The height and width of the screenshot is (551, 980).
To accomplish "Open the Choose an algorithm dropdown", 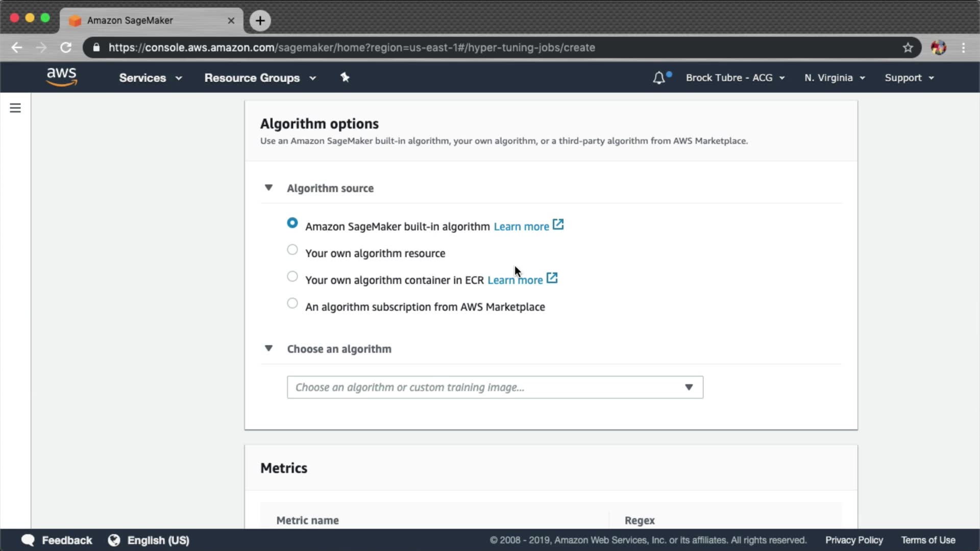I will point(495,387).
